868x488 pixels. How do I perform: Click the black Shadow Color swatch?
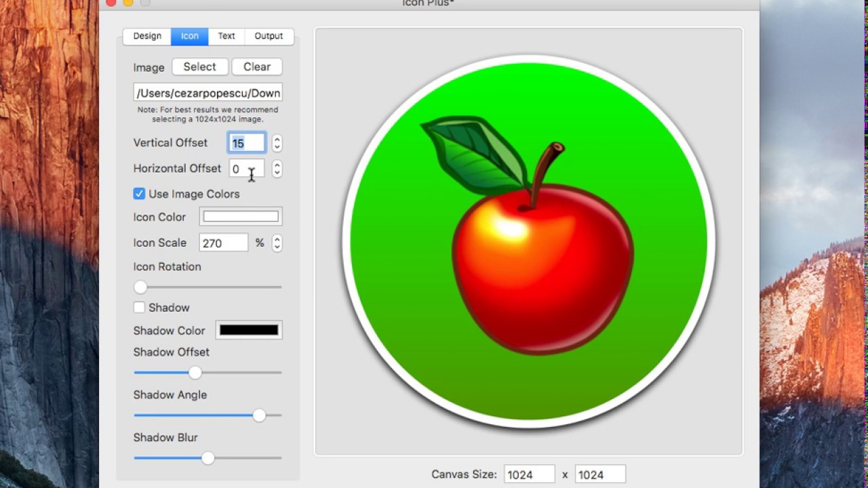[248, 330]
